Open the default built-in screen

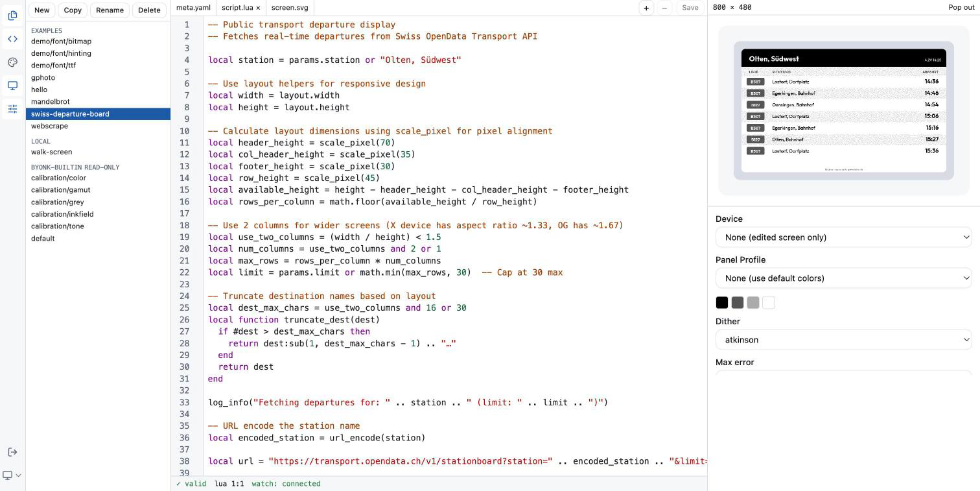(98, 238)
